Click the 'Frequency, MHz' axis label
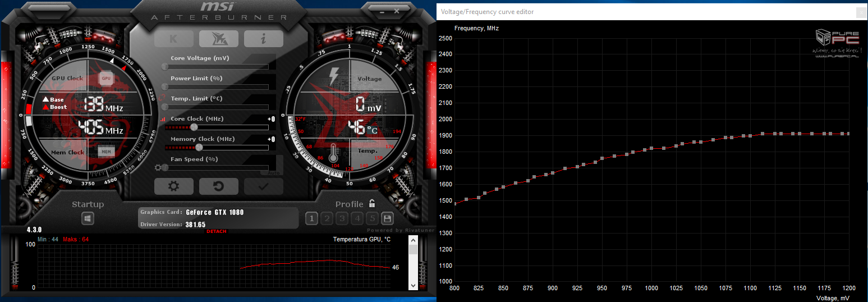The width and height of the screenshot is (868, 302). 476,28
